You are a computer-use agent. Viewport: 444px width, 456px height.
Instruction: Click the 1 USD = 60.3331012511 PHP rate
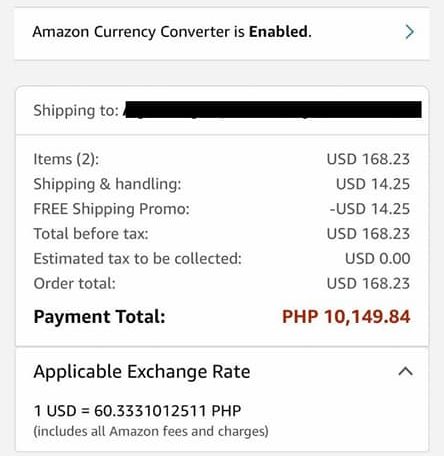[x=137, y=411]
